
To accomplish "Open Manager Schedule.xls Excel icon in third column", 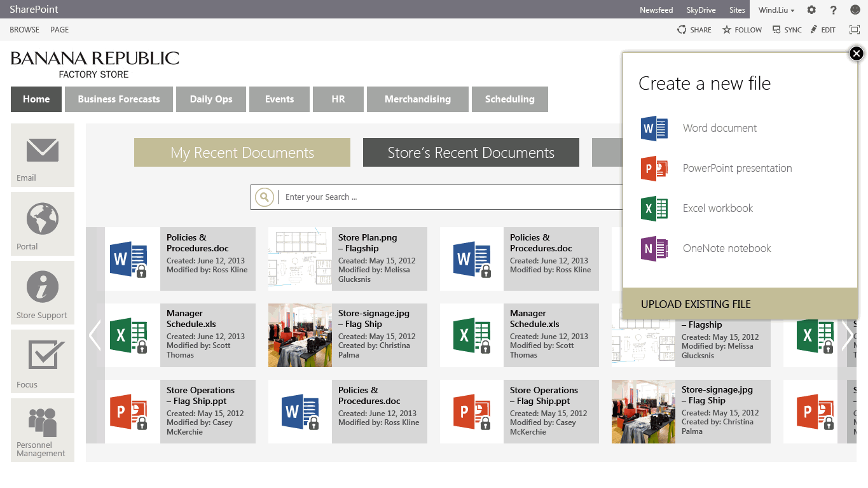I will pos(472,335).
